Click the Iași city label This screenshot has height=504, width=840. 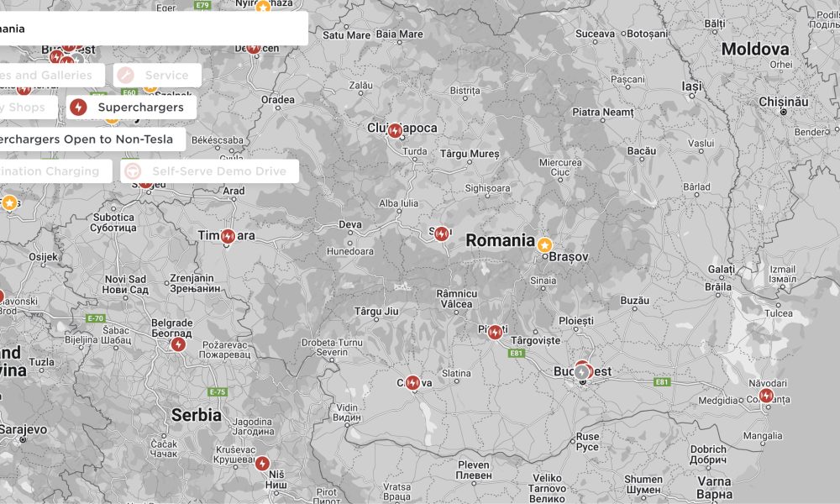[x=691, y=87]
